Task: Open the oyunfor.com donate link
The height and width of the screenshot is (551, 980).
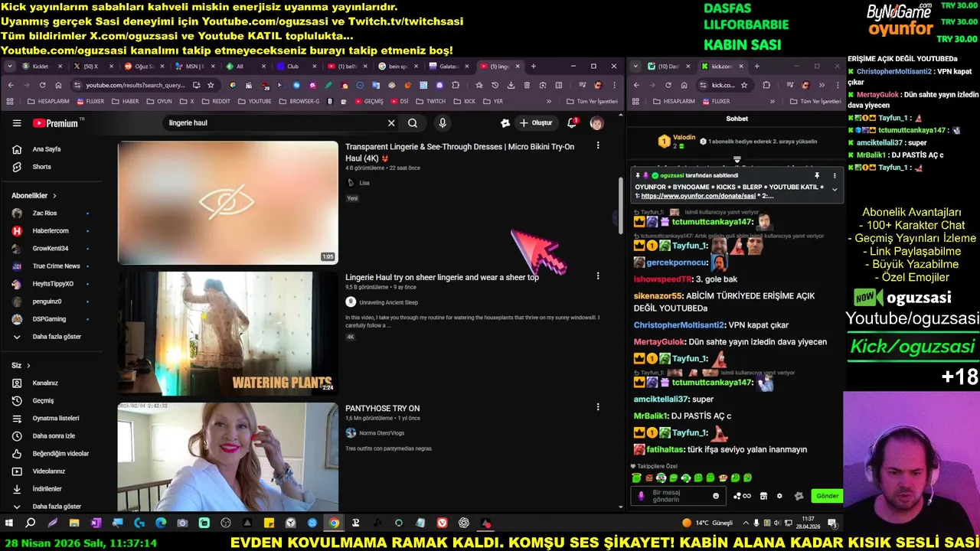Action: point(698,196)
